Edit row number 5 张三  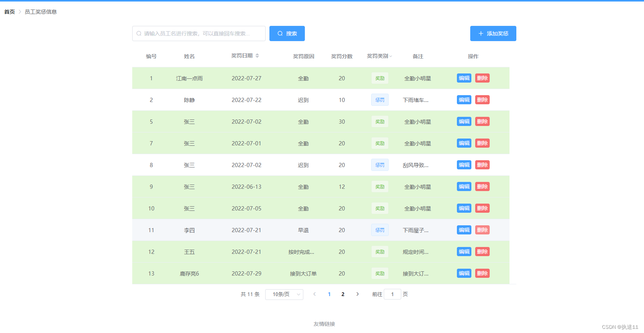point(464,121)
